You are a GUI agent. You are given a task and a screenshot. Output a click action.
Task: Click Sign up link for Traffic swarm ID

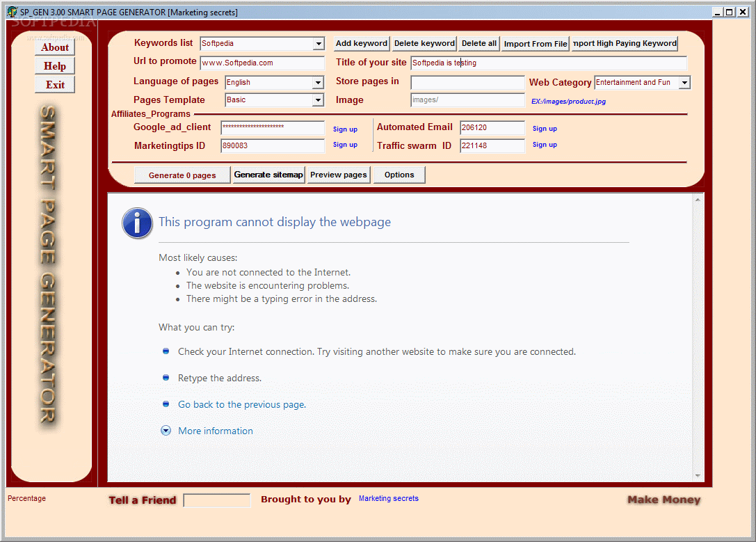tap(545, 145)
